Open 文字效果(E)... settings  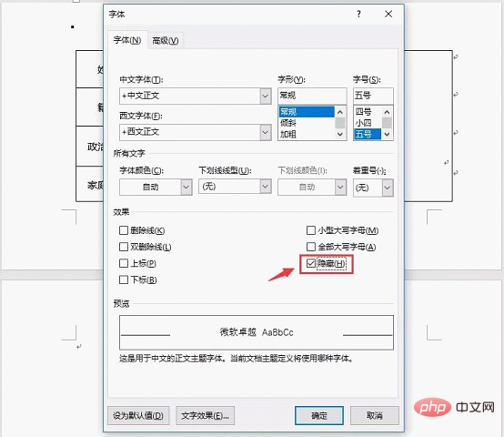pos(205,415)
